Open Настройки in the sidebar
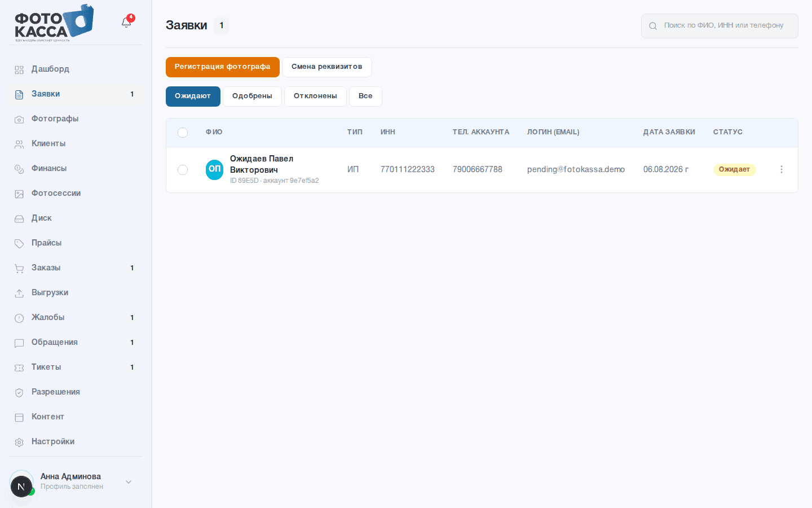The height and width of the screenshot is (508, 812). (x=76, y=441)
